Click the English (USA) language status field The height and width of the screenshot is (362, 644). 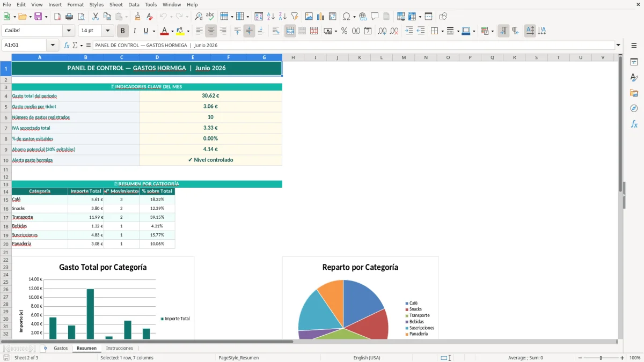(367, 358)
